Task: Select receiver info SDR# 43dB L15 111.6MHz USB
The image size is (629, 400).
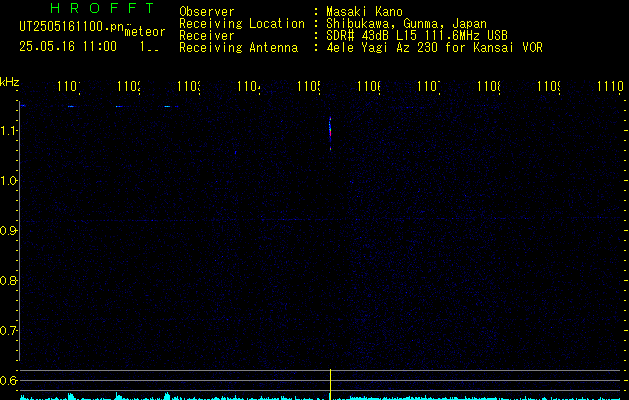Action: pyautogui.click(x=417, y=36)
